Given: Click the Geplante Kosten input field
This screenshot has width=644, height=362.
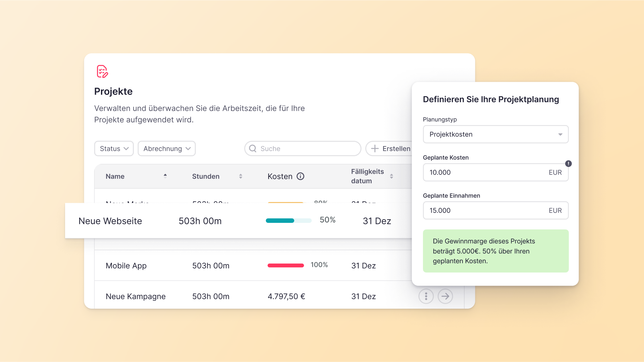Looking at the screenshot, I should pyautogui.click(x=486, y=172).
